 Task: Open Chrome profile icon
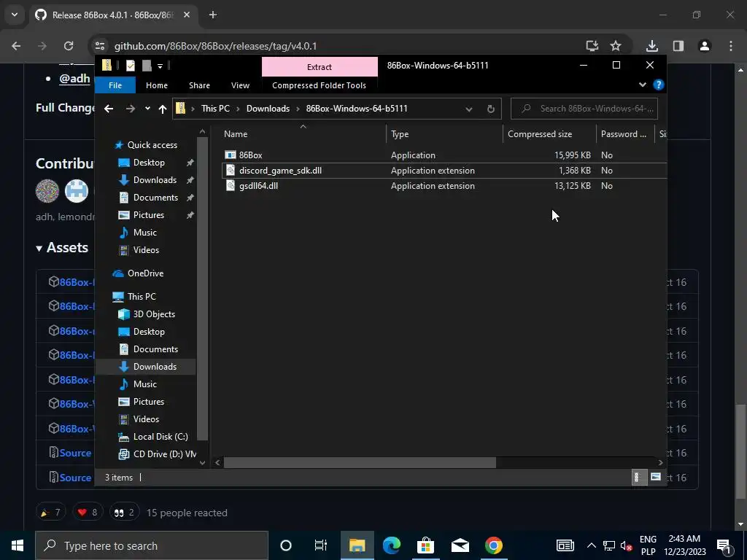coord(705,46)
